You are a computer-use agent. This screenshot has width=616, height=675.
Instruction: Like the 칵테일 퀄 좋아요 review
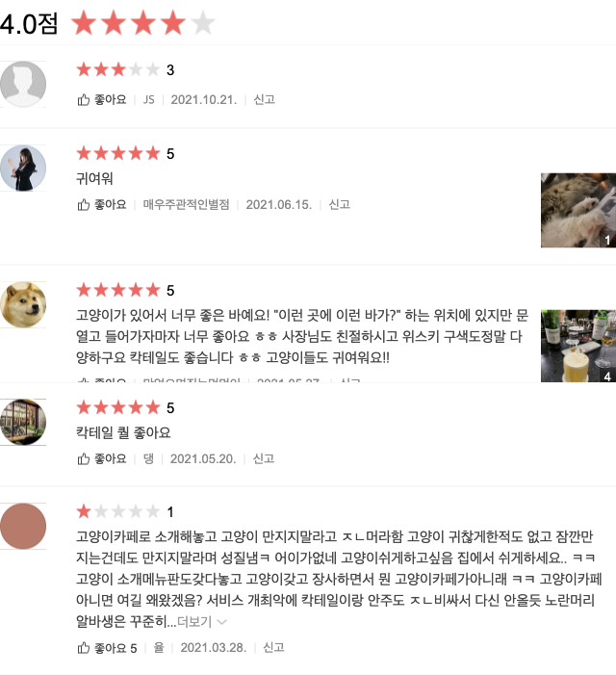101,458
